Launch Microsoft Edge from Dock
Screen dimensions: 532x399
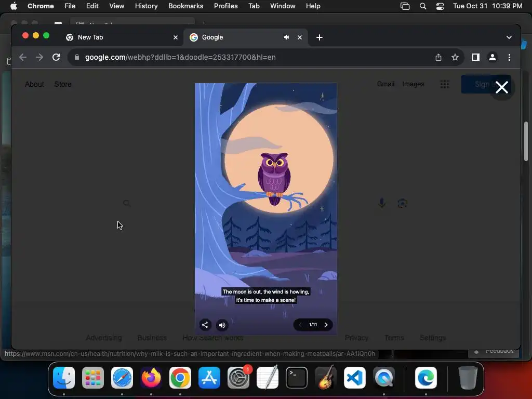tap(426, 378)
